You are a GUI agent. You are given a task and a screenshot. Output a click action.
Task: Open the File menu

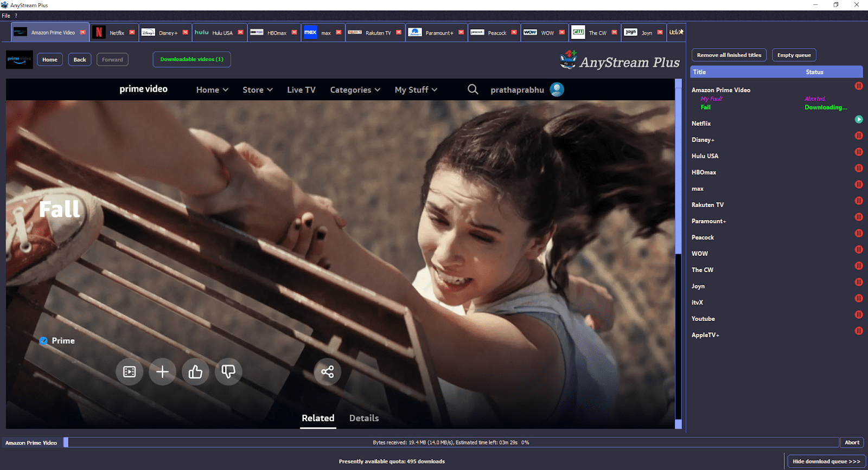coord(6,16)
